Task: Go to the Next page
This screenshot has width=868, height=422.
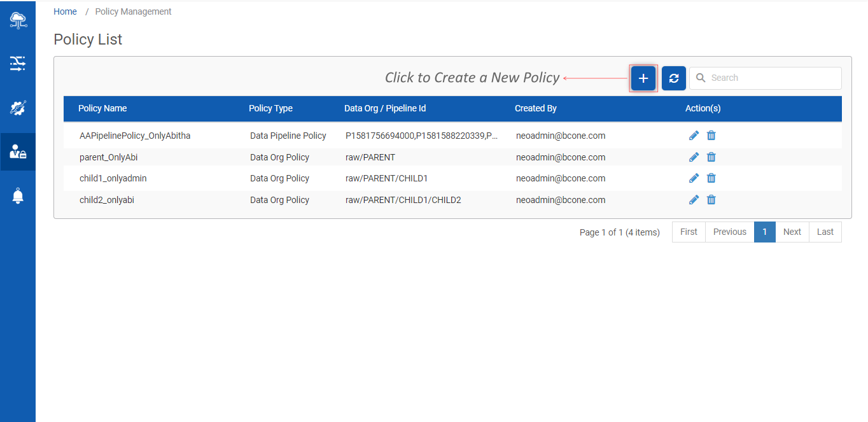Action: point(792,232)
